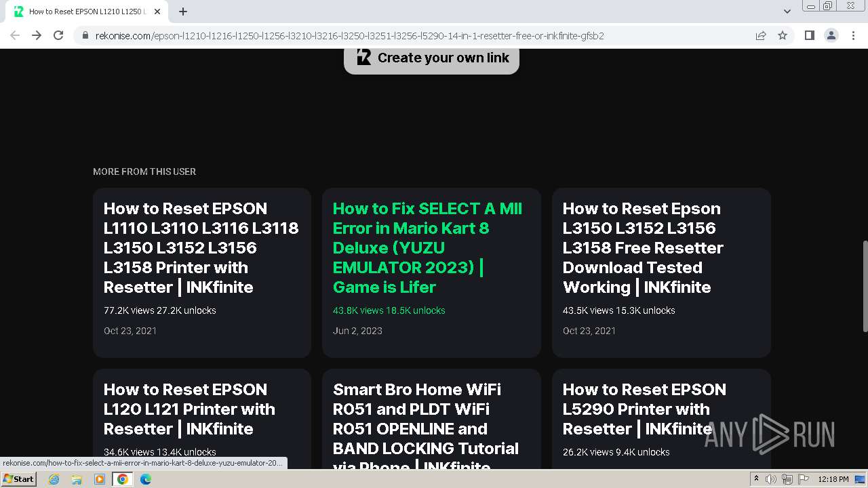Click the page vertical scrollbar thumb
This screenshot has height=488, width=868.
click(x=864, y=286)
